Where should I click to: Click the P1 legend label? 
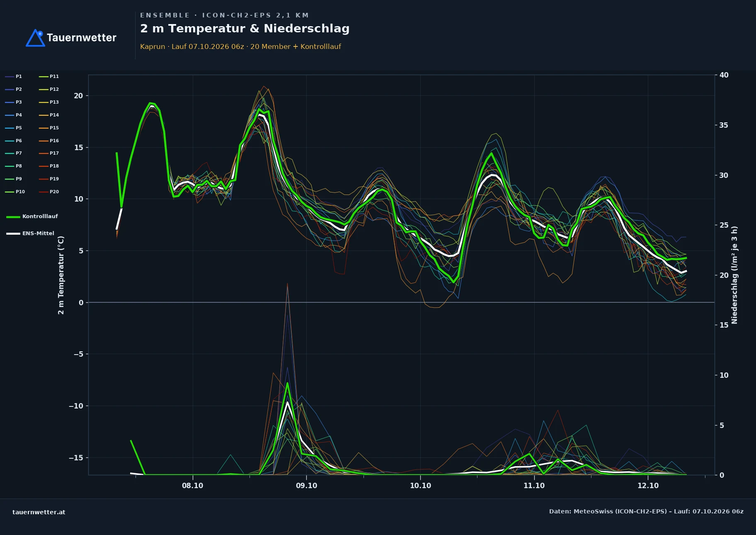click(x=19, y=77)
